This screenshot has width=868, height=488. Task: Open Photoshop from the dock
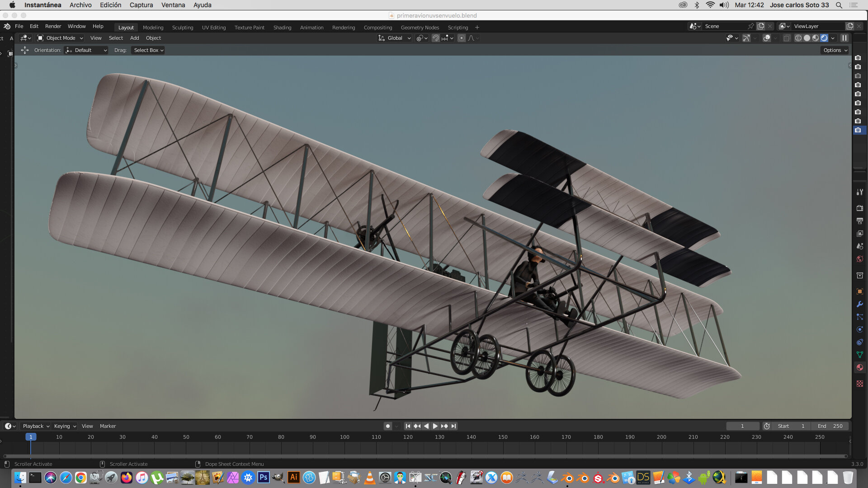263,478
